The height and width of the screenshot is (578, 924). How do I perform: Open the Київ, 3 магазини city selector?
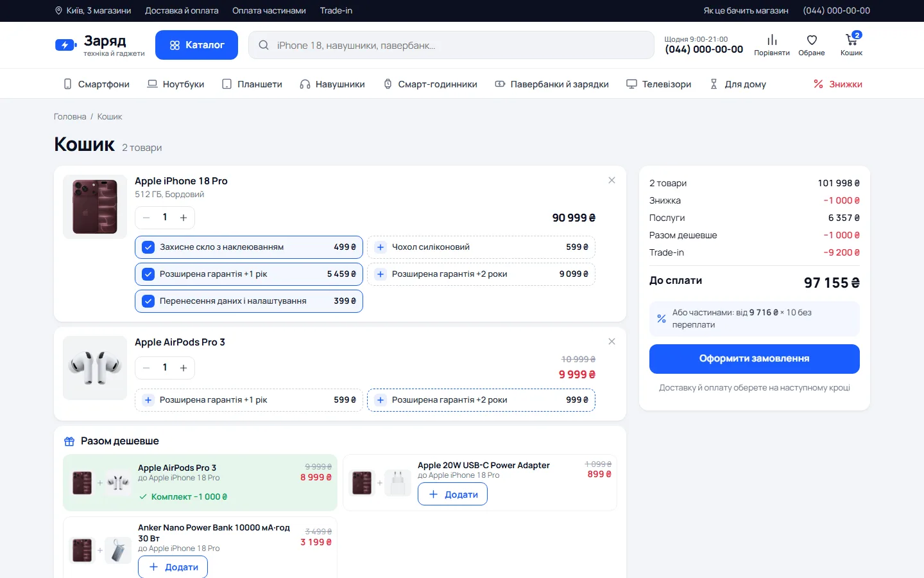coord(93,11)
